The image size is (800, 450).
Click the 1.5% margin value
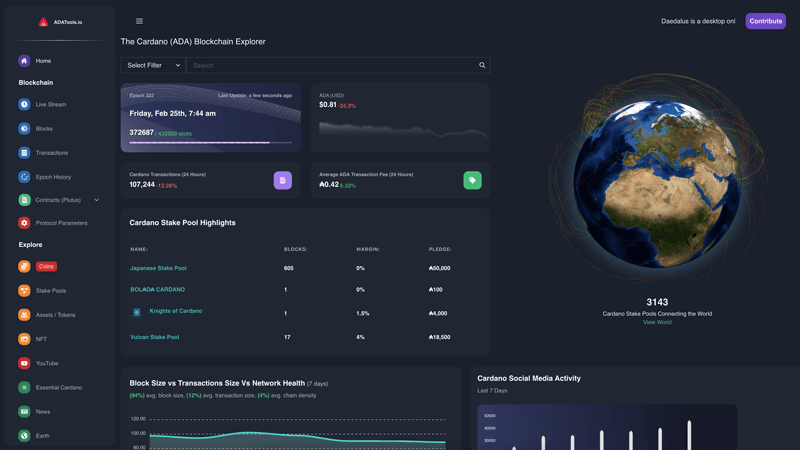click(x=362, y=313)
